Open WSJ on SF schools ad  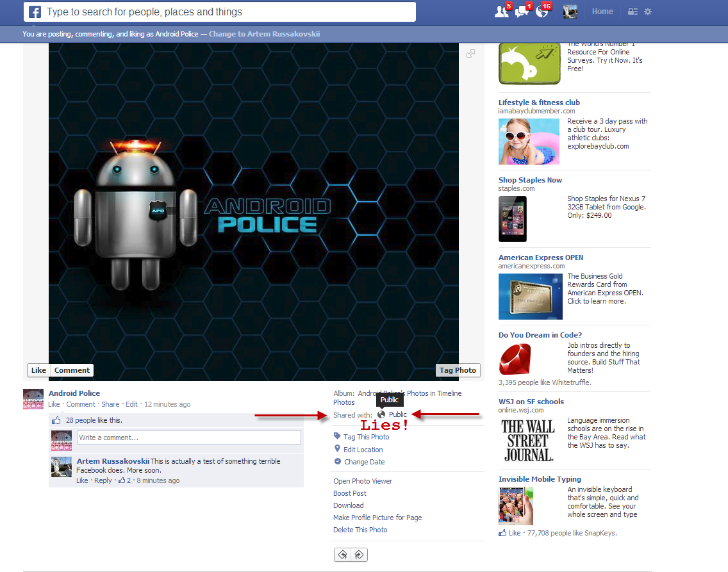pyautogui.click(x=531, y=401)
